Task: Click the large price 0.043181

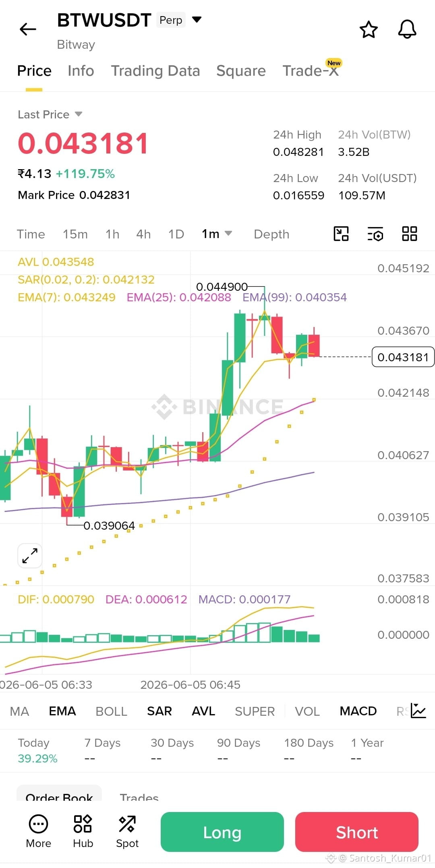Action: pos(83,143)
